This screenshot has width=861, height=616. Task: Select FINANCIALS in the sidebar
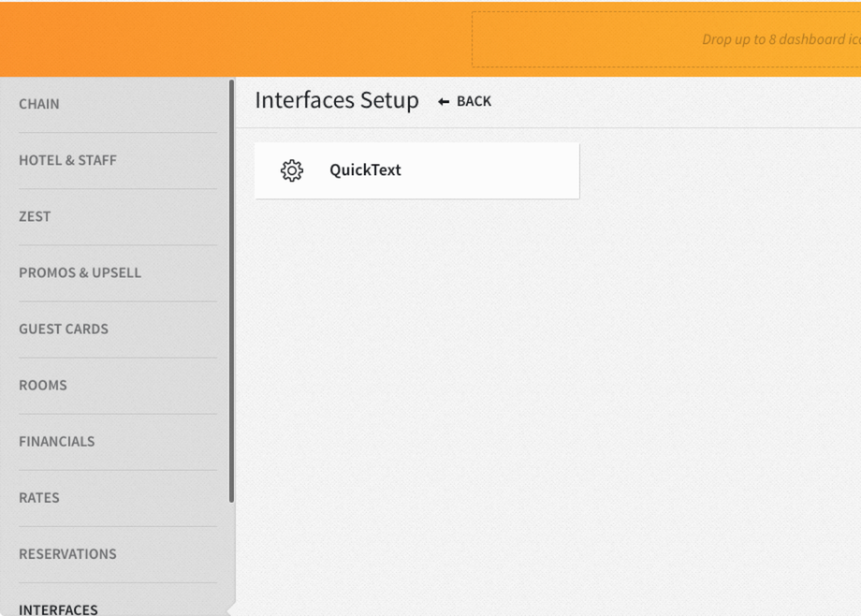tap(56, 441)
